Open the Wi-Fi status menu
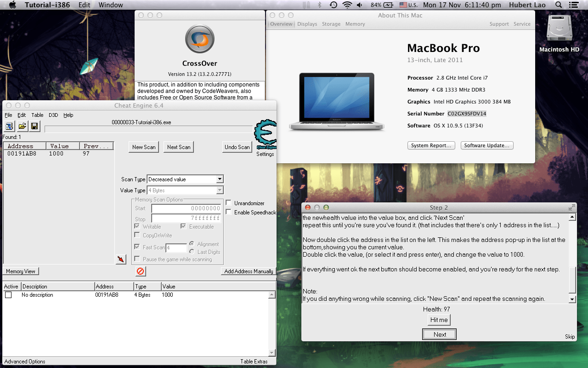This screenshot has width=588, height=368. click(347, 5)
